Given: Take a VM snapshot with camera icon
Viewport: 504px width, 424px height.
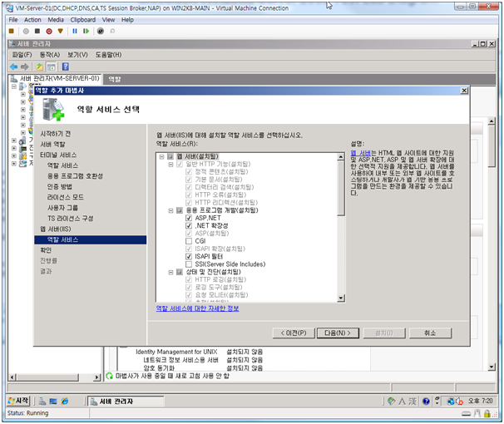Looking at the screenshot, I should tap(101, 31).
